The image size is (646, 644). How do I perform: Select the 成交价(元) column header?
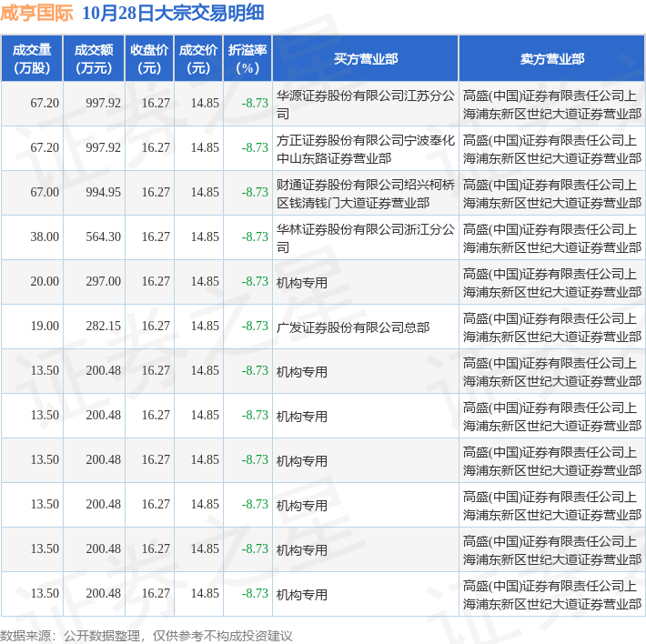coord(198,58)
